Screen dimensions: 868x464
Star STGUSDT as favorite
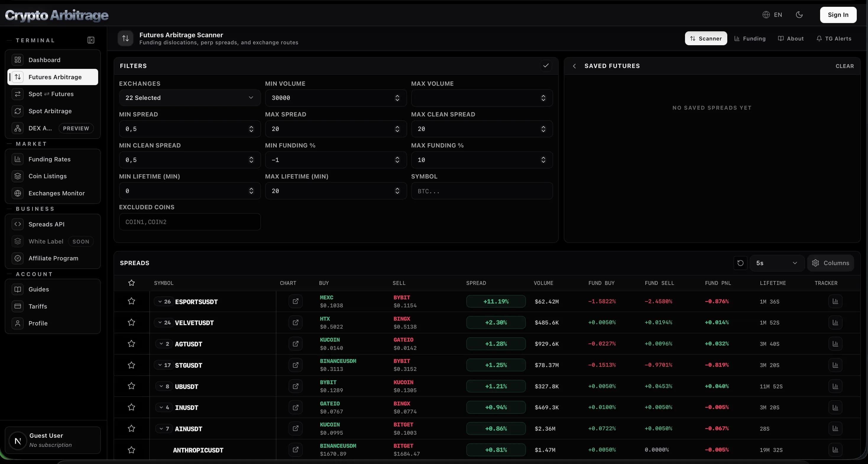click(x=132, y=365)
